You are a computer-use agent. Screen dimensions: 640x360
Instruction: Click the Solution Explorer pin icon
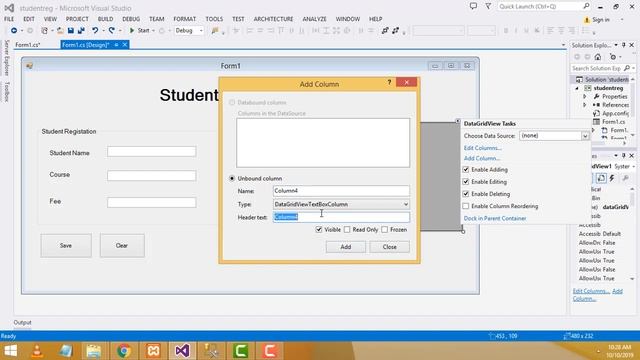[624, 45]
